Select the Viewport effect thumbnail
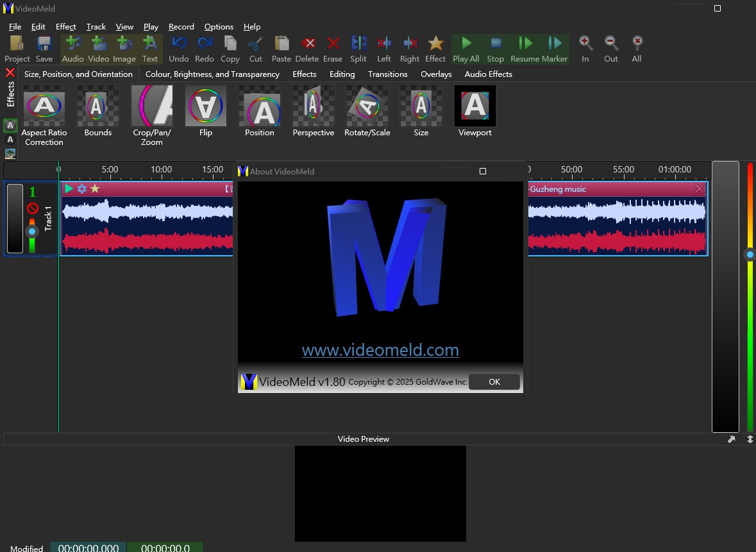This screenshot has width=756, height=552. pos(475,111)
